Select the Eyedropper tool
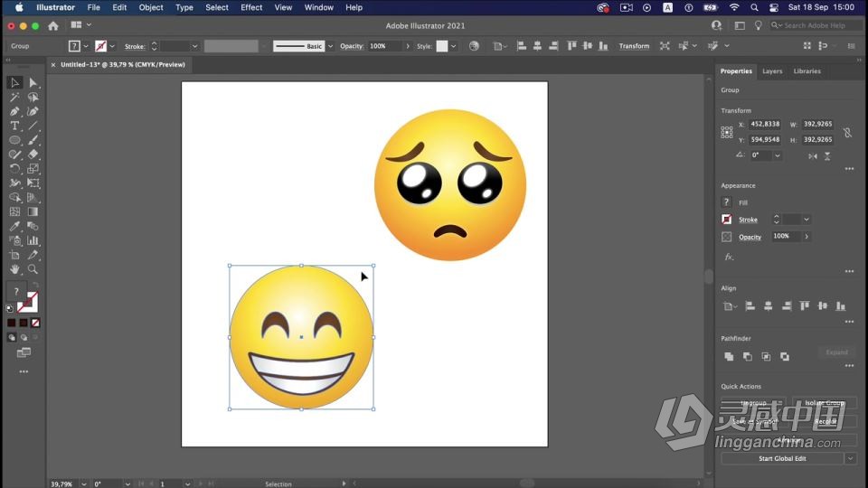Image resolution: width=868 pixels, height=488 pixels. coord(15,226)
